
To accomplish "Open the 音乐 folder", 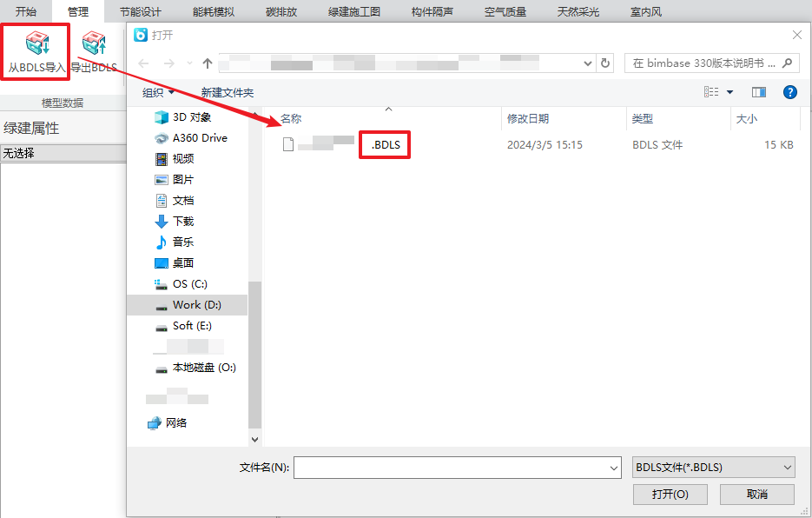I will coord(183,242).
